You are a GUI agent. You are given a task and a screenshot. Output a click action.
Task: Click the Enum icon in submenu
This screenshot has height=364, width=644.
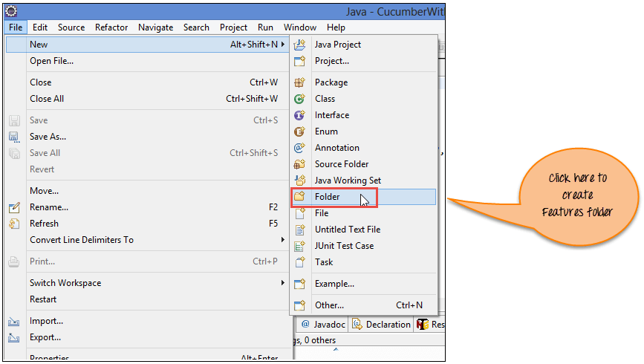[299, 131]
